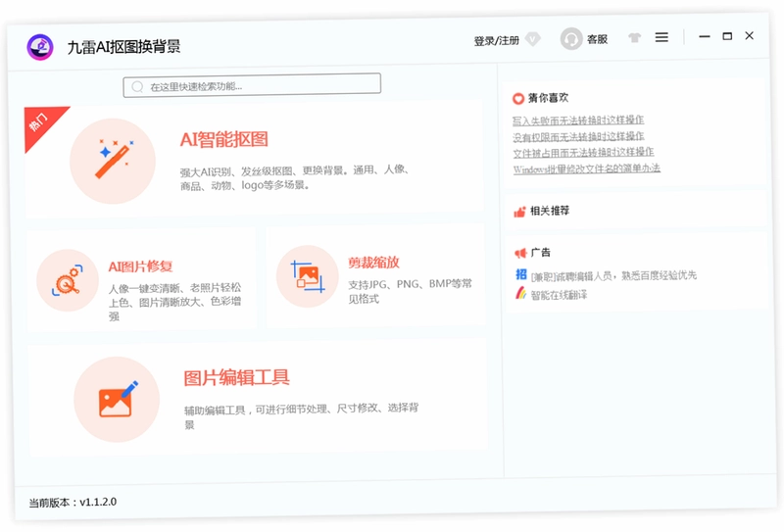Minimize the application window

[x=705, y=36]
